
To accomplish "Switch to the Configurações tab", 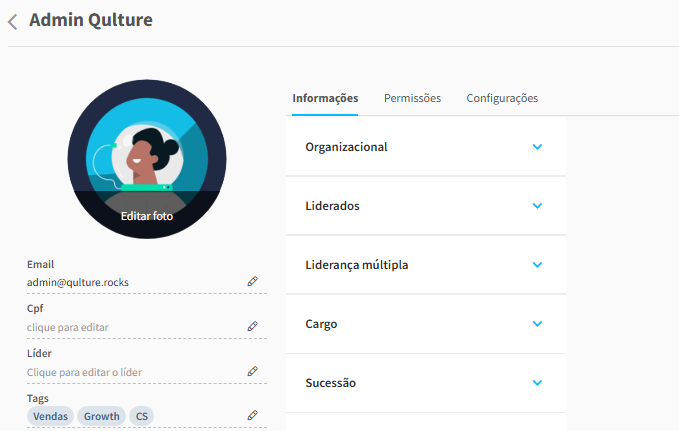I will coord(502,98).
